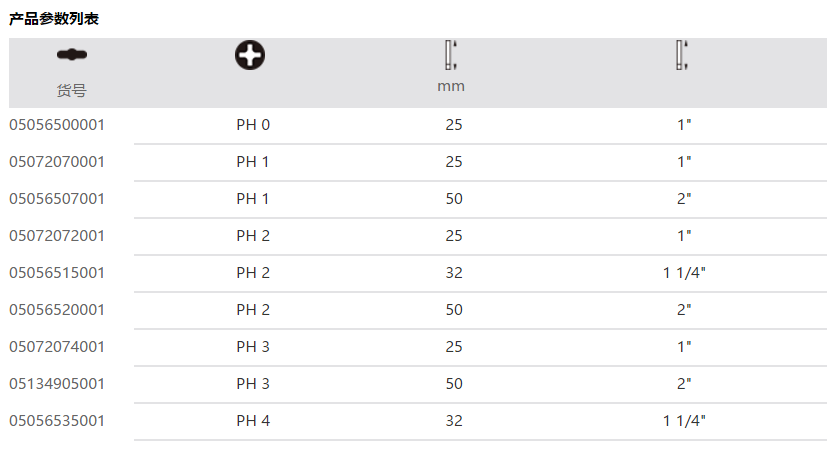This screenshot has width=839, height=453.
Task: Open article number 05056500001
Action: pos(57,125)
